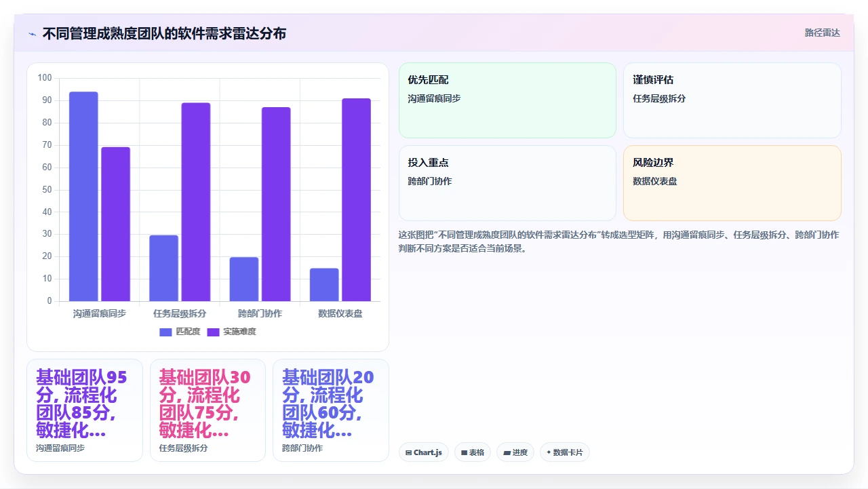This screenshot has width=868, height=489.
Task: Click the y-axis value 0
Action: click(49, 301)
